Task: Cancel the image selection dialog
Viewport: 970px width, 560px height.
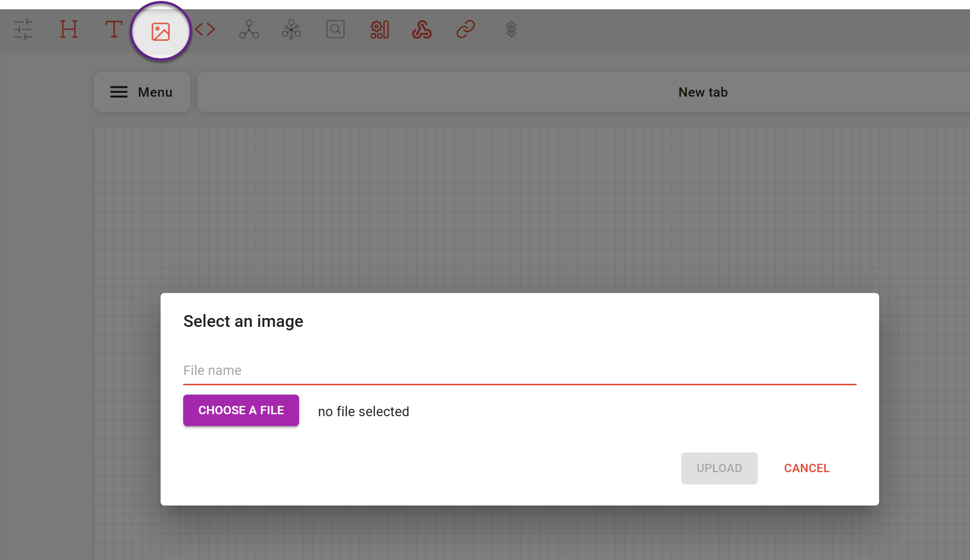Action: point(806,468)
